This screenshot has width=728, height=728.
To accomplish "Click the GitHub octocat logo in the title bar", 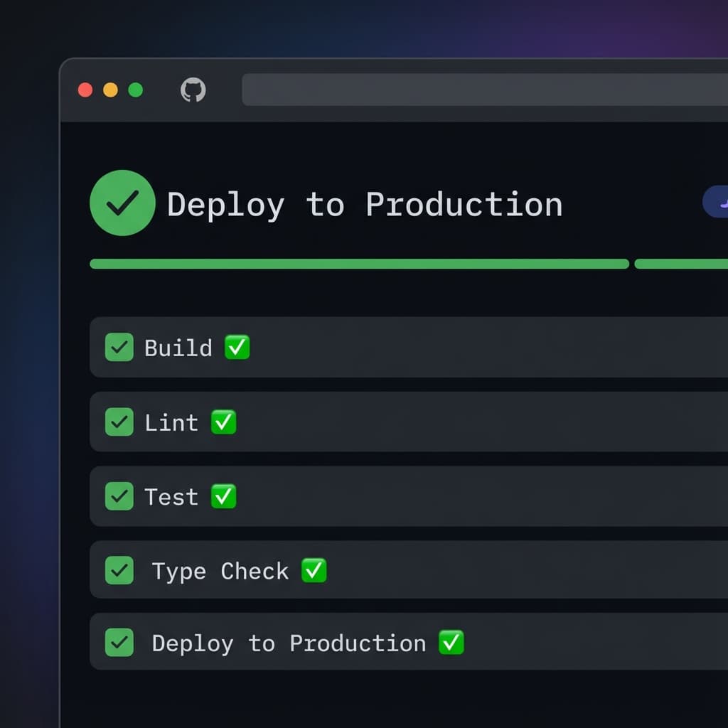I will click(x=192, y=90).
